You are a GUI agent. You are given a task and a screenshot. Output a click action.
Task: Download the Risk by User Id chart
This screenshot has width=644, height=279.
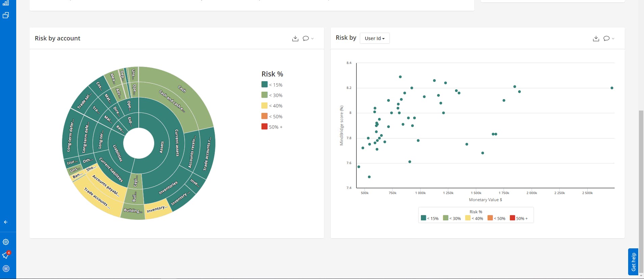(596, 38)
